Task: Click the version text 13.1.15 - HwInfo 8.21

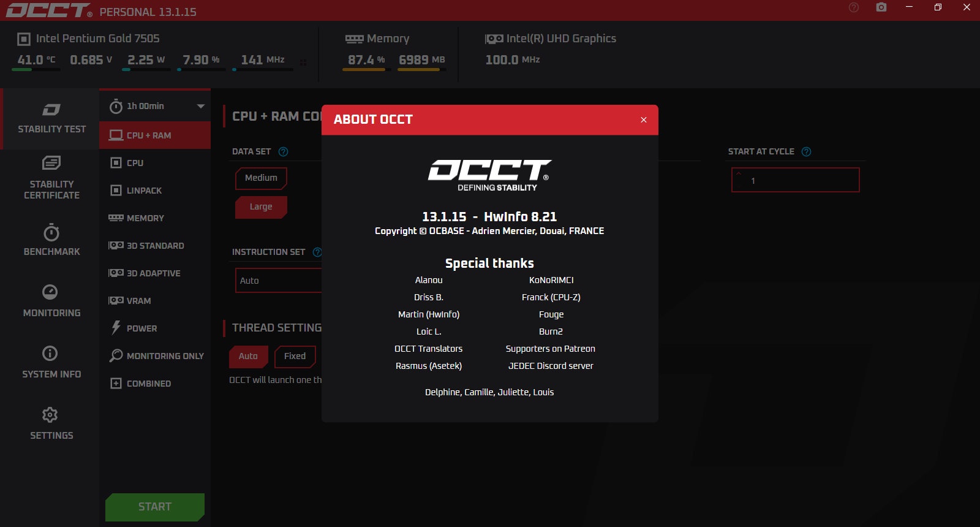Action: point(489,216)
